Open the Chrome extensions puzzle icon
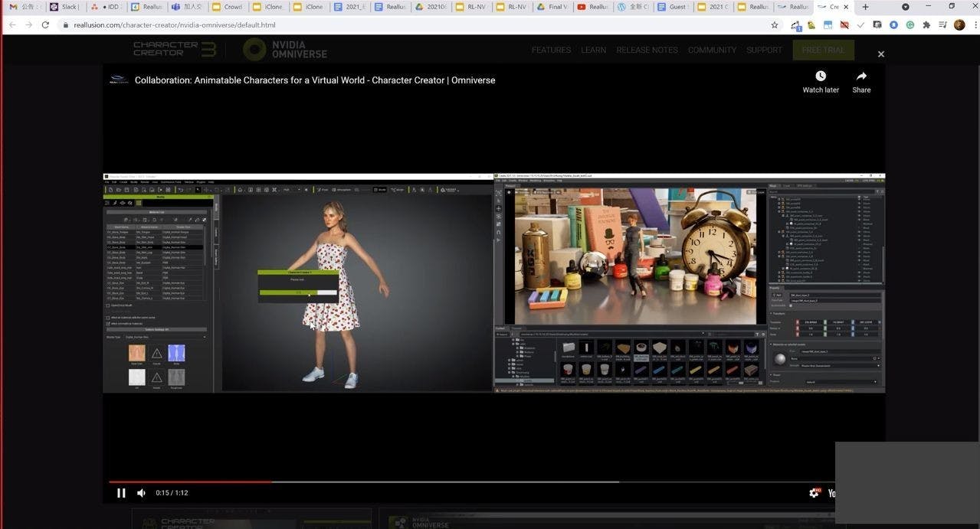 [x=926, y=24]
